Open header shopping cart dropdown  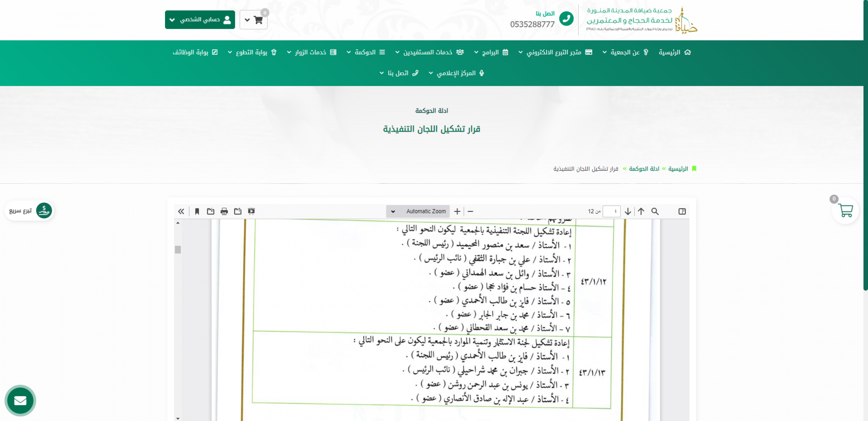(254, 20)
